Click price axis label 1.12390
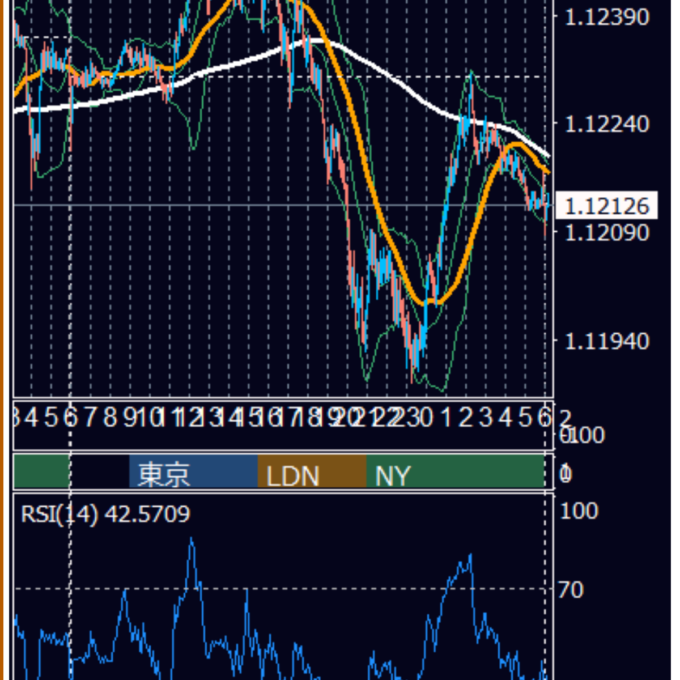680x680 pixels. [607, 17]
